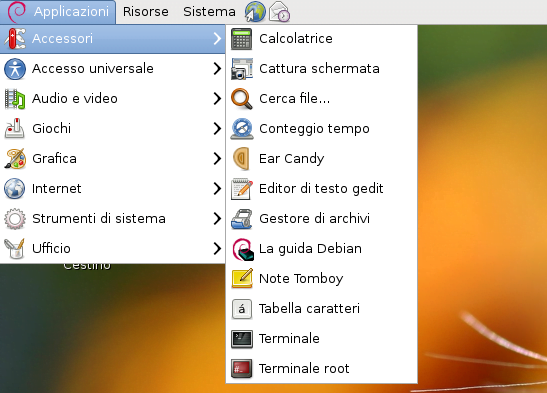
Task: Choose La guida Debian entry
Action: click(x=322, y=248)
